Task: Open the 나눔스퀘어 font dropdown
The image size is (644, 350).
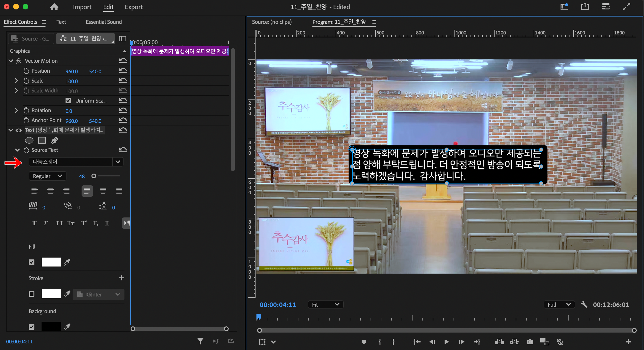Action: (x=118, y=162)
